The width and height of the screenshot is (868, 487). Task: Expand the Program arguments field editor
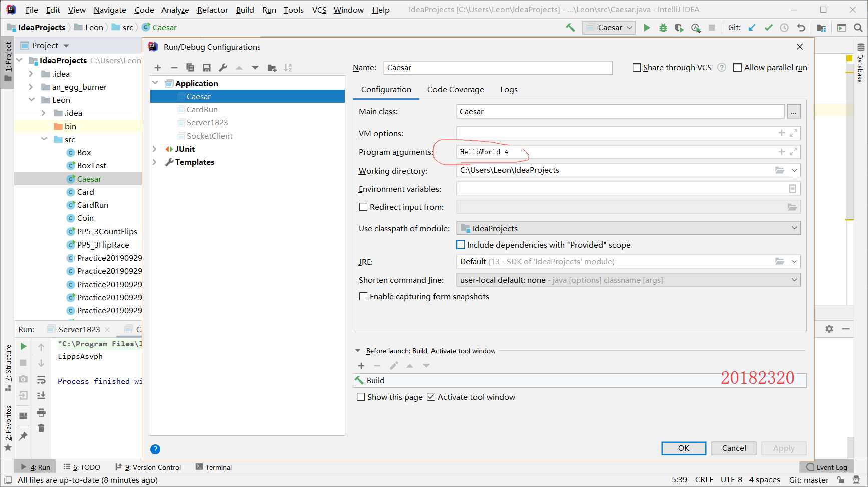tap(793, 152)
